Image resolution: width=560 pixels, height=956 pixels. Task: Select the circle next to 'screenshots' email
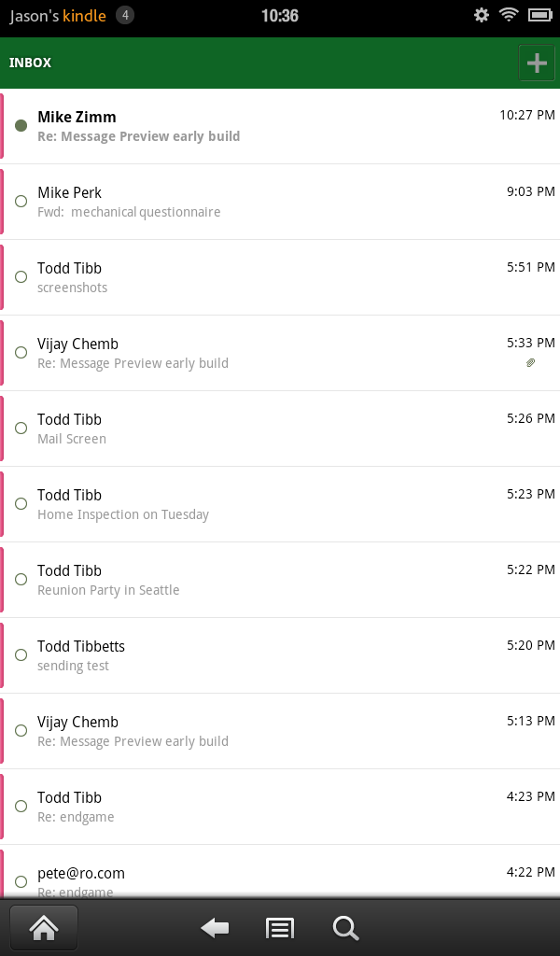click(x=21, y=276)
